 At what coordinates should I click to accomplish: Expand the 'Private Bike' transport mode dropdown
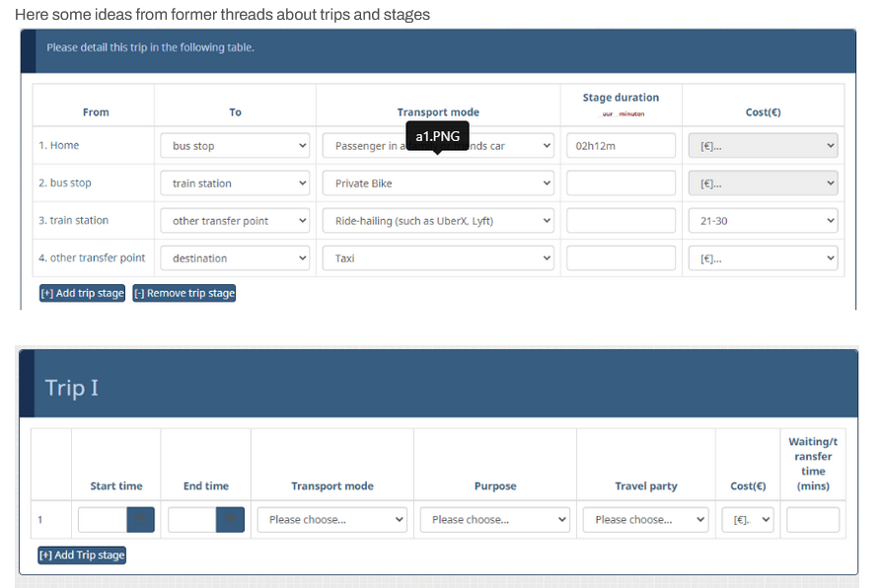point(437,184)
